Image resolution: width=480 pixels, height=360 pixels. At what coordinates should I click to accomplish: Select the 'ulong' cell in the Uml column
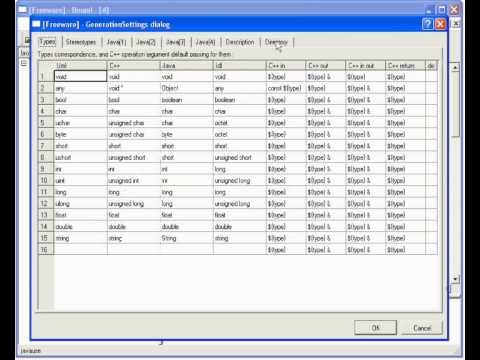(x=80, y=203)
